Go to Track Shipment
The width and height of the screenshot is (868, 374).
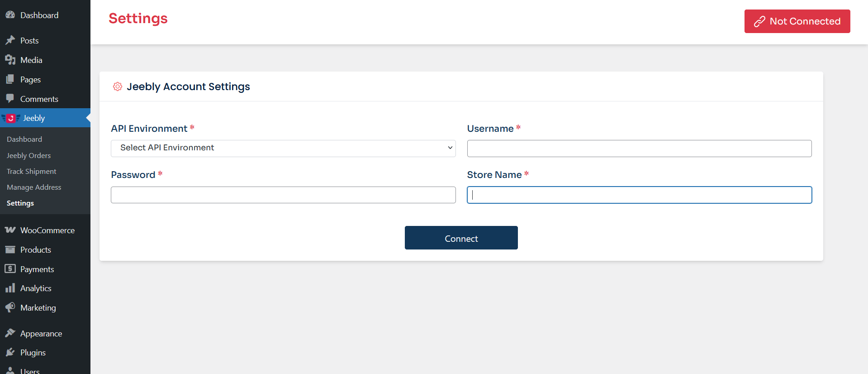[x=31, y=171]
